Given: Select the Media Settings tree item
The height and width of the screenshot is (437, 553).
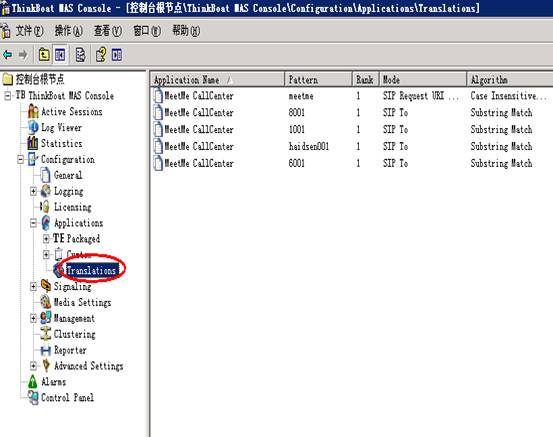Looking at the screenshot, I should pyautogui.click(x=82, y=302).
